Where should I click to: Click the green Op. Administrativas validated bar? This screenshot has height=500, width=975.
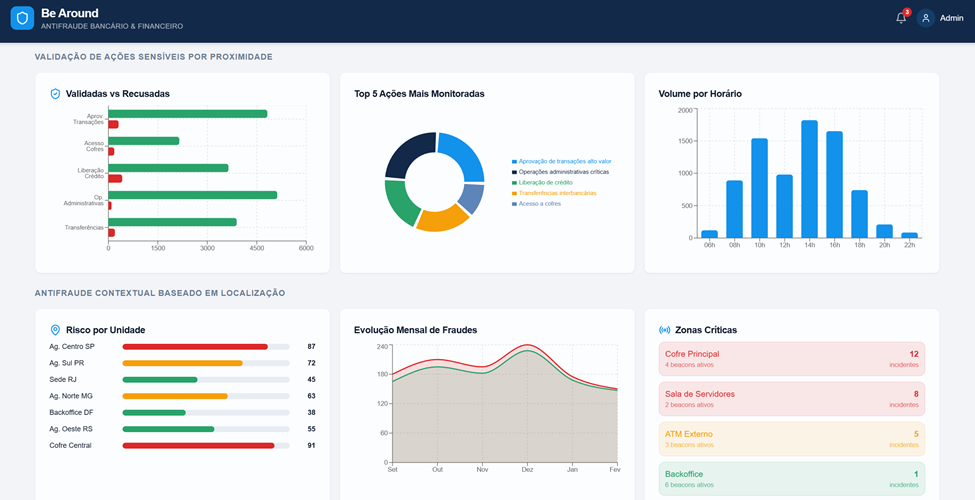pyautogui.click(x=193, y=195)
